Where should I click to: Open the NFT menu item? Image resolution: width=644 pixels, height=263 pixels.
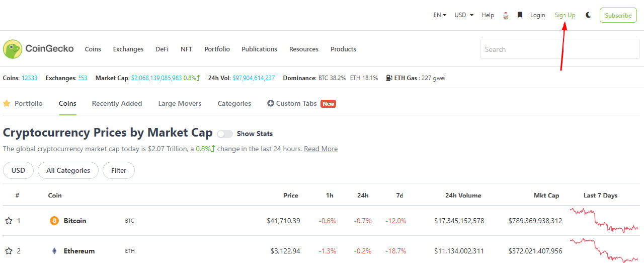click(186, 49)
